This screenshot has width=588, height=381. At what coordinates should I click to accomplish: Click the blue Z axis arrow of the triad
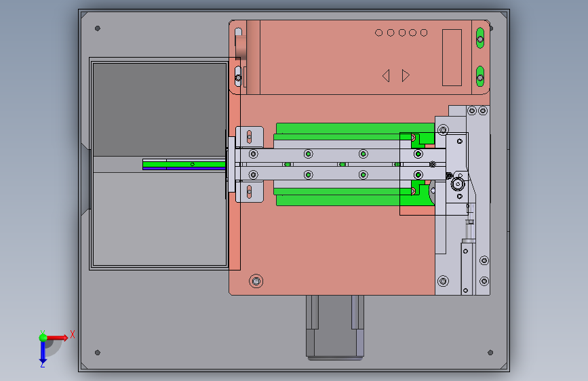point(43,353)
